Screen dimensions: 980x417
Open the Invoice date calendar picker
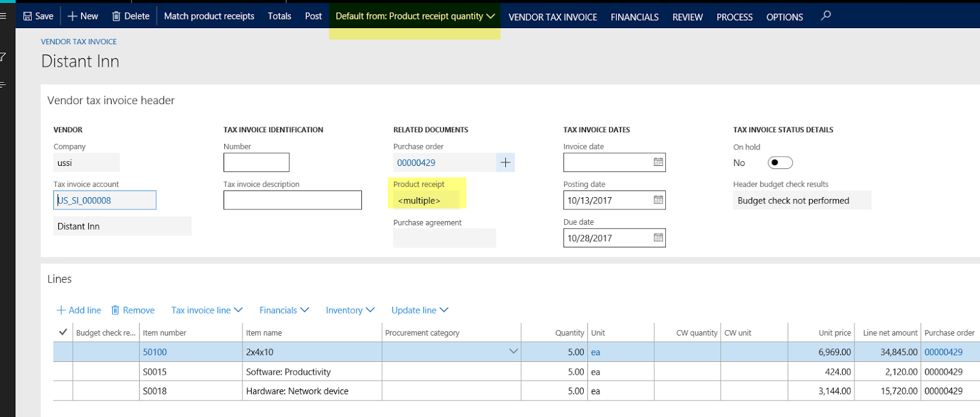[658, 162]
